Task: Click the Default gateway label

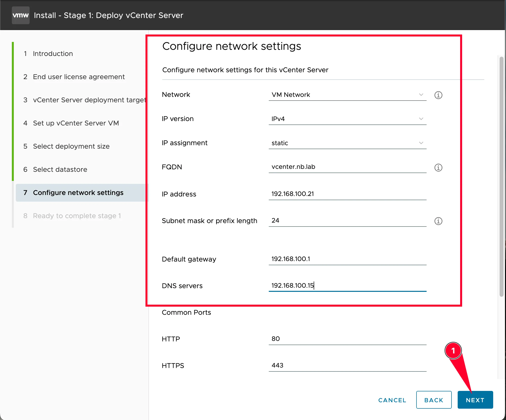Action: click(x=189, y=259)
